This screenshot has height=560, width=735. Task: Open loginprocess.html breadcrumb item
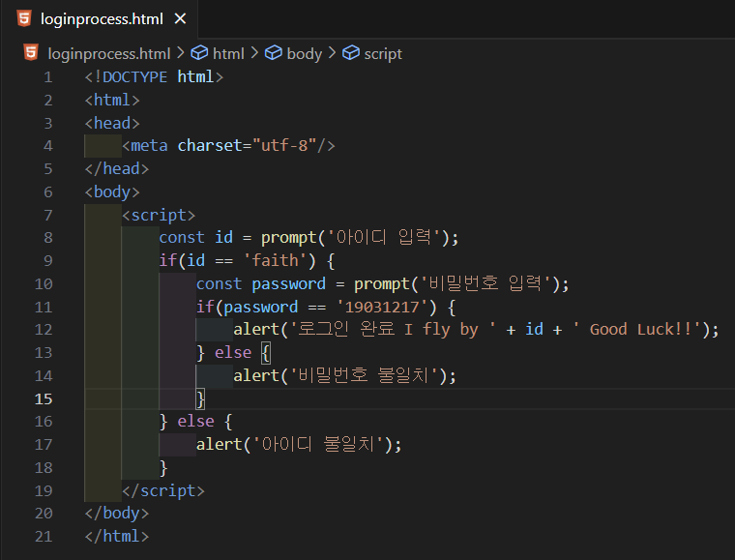tap(108, 54)
